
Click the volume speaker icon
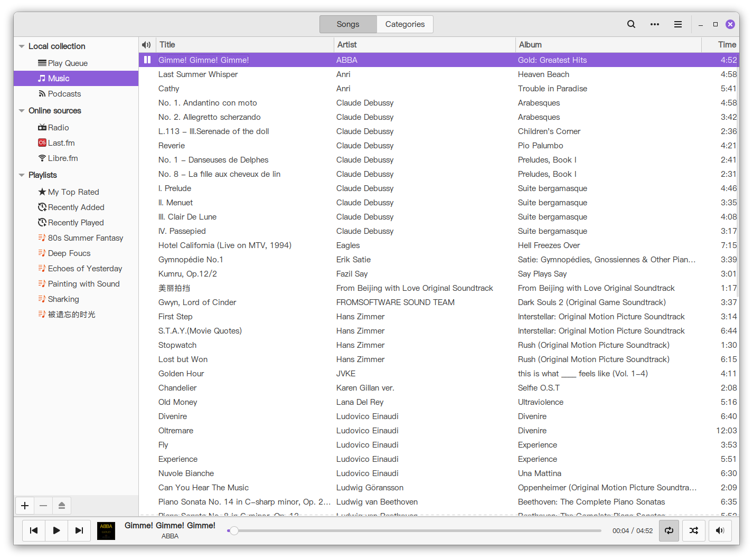(720, 530)
